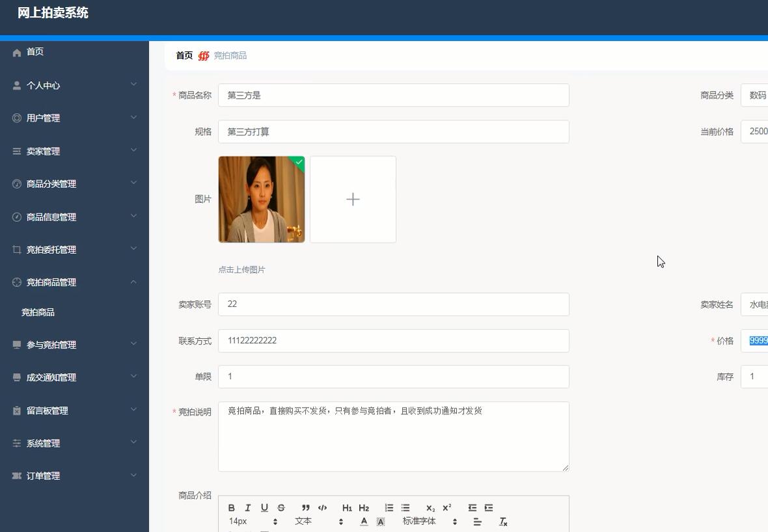
Task: Expand the 成交通知管理 menu
Action: 74,377
